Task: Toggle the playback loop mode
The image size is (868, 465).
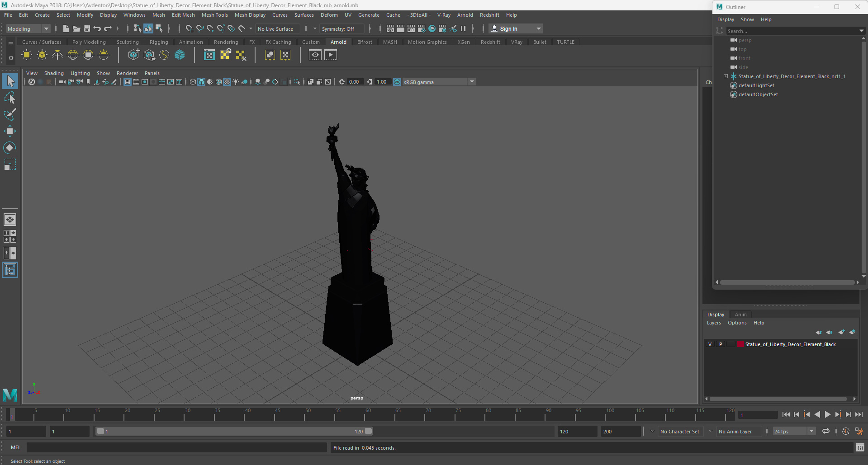Action: click(826, 431)
